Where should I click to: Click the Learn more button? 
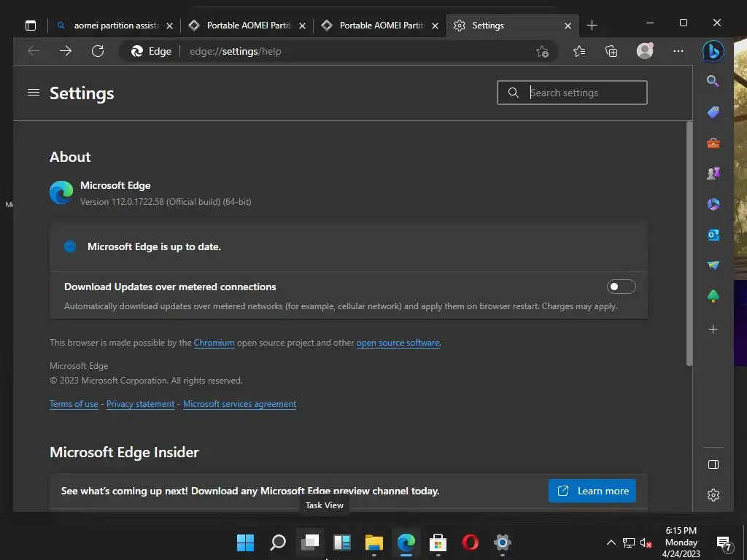[x=592, y=491]
